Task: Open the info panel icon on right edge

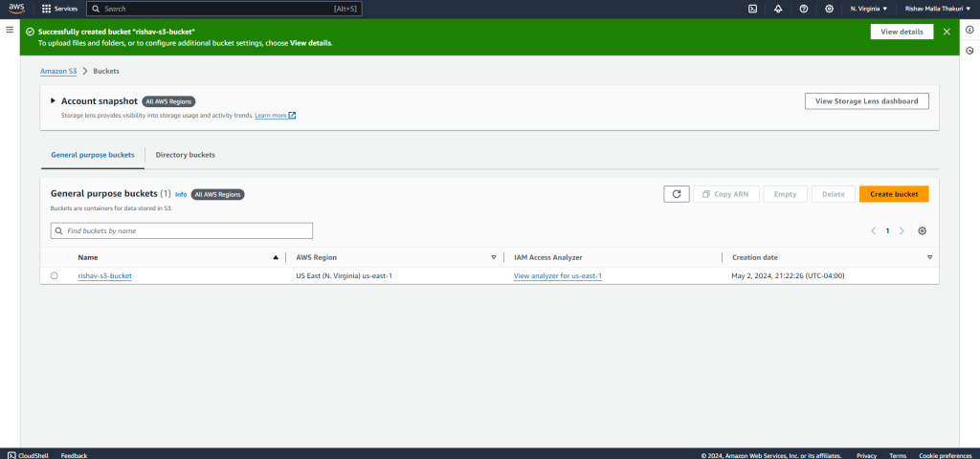Action: [x=969, y=30]
